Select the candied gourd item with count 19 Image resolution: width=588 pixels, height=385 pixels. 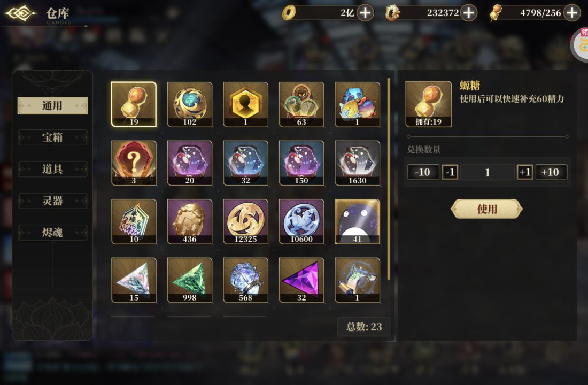(134, 104)
